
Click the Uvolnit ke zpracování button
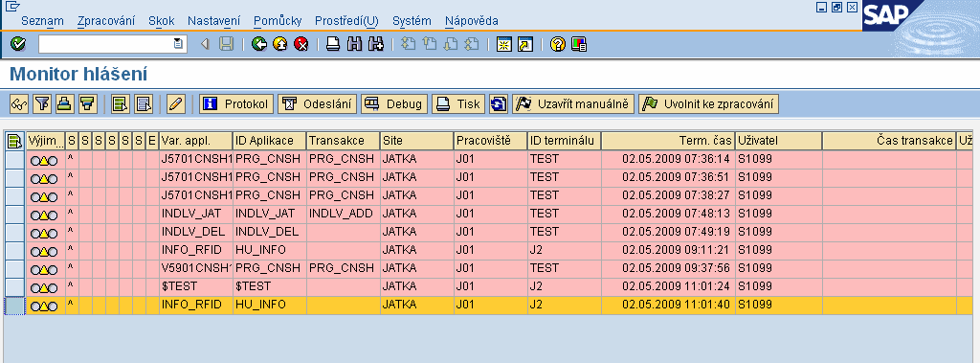[x=709, y=103]
